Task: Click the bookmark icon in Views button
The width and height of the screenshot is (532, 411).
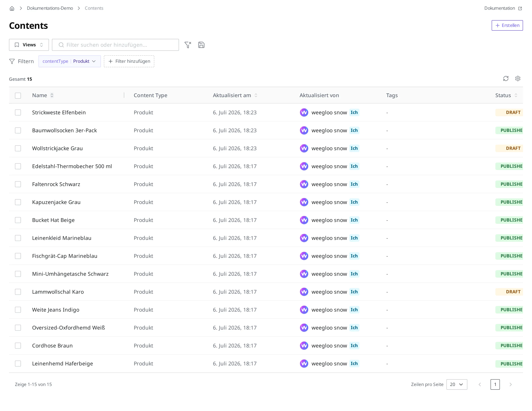Action: point(17,45)
